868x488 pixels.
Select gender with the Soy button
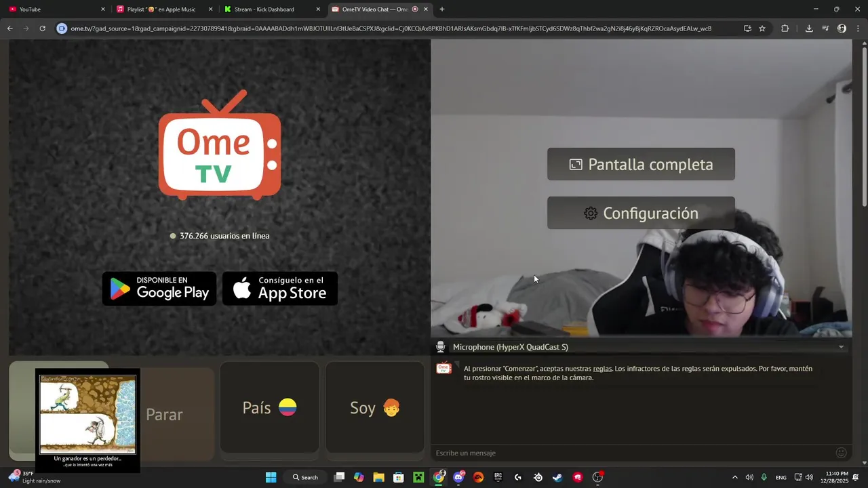coord(375,407)
